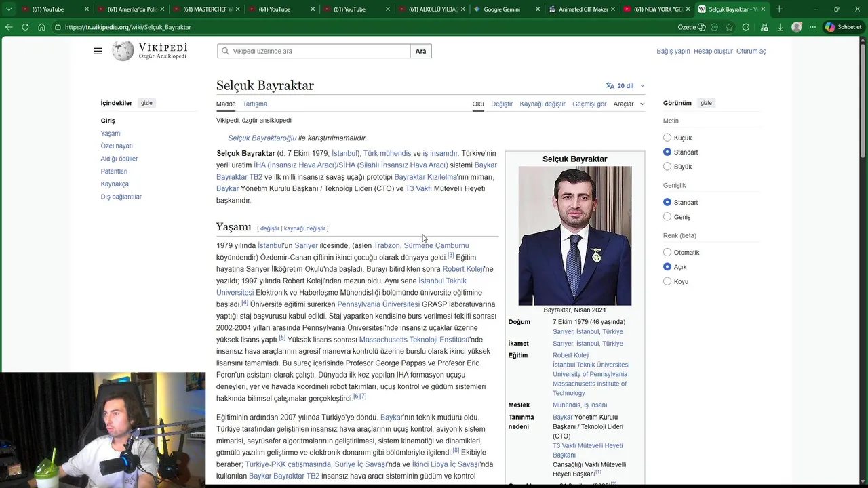Open the Tartışma tab
Screen dimensions: 868x488
coord(255,104)
